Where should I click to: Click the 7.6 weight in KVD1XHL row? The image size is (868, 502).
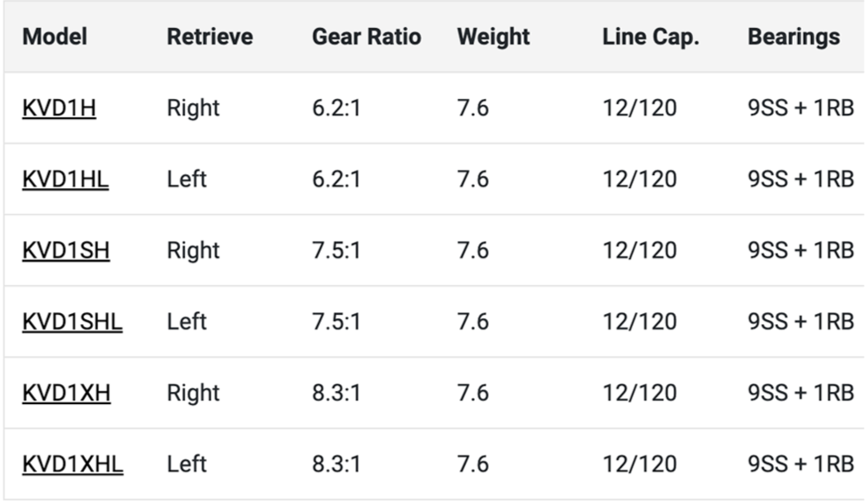coord(473,464)
